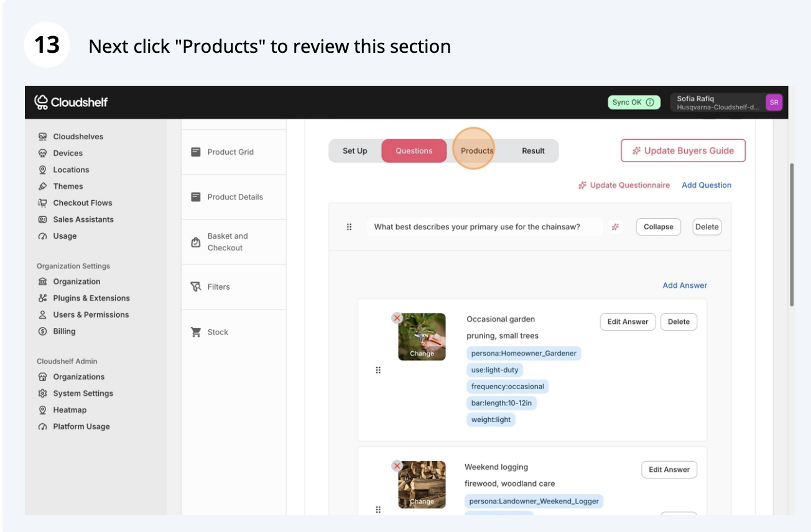Click the Add Question link
811x532 pixels.
707,185
